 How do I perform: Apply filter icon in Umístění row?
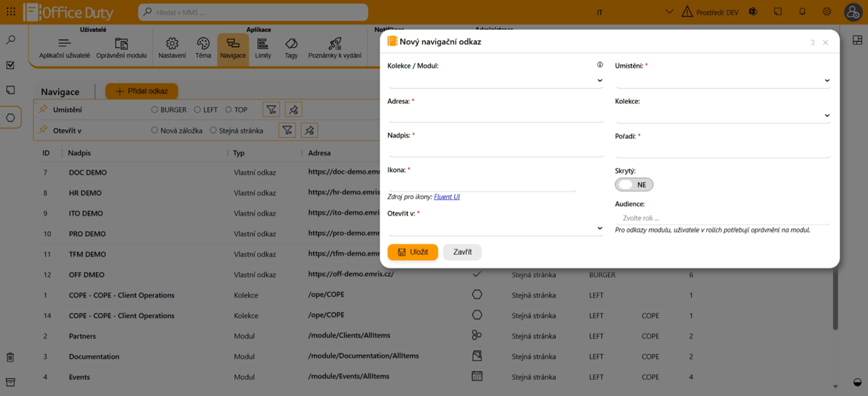pos(271,109)
